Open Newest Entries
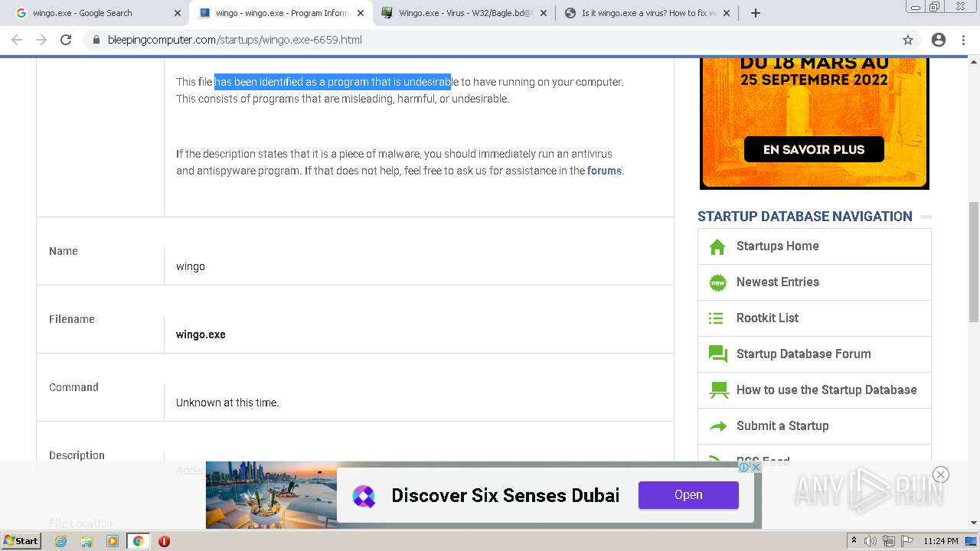Viewport: 980px width, 551px height. [777, 282]
